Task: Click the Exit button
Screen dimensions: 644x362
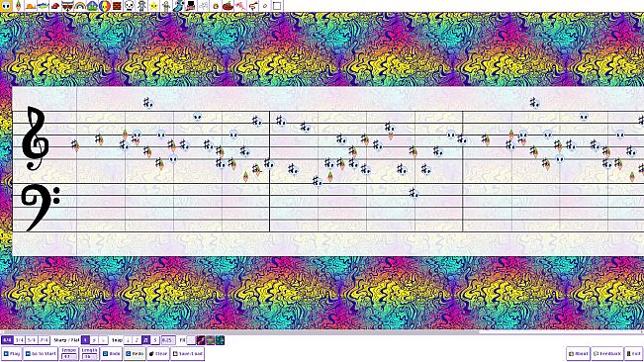Action: pyautogui.click(x=633, y=353)
